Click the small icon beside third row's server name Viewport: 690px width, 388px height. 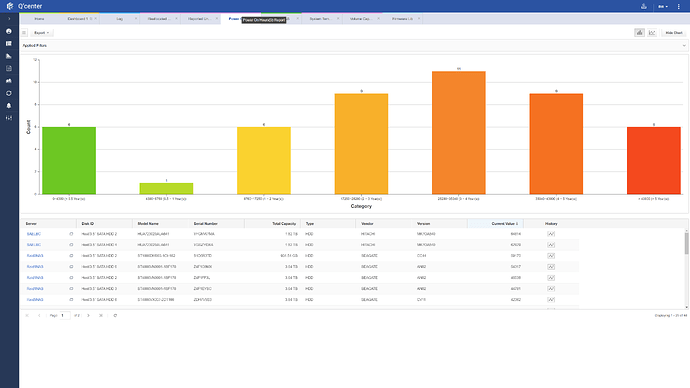pos(71,256)
